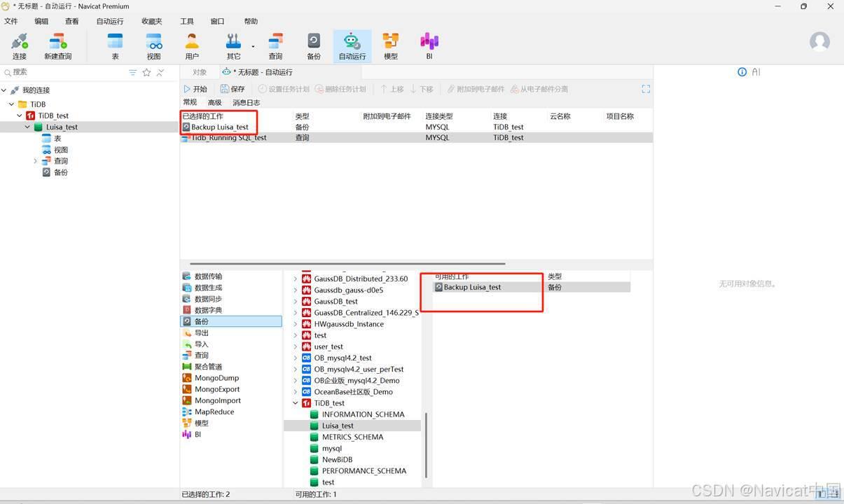
Task: Select the Tidb_Running SQL_test job row
Action: click(416, 138)
